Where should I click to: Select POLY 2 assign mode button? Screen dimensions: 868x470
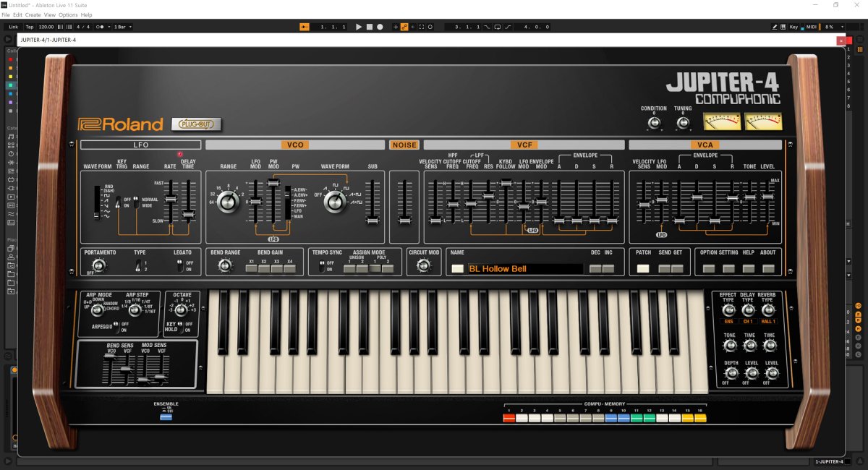click(x=388, y=268)
